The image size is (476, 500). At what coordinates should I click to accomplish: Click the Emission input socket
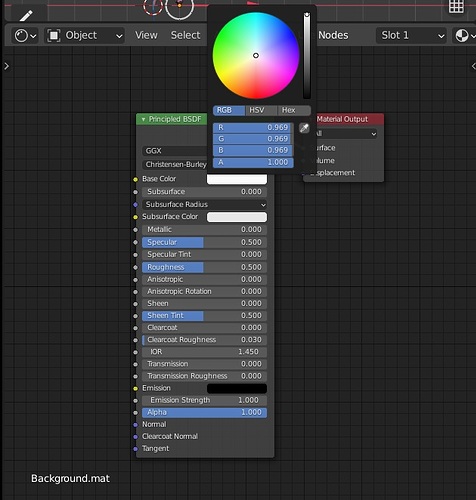135,388
